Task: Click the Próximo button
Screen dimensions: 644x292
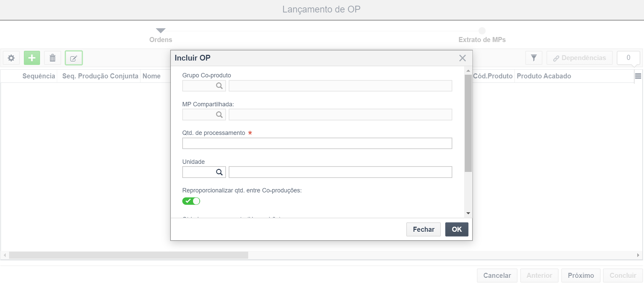Action: [581, 276]
